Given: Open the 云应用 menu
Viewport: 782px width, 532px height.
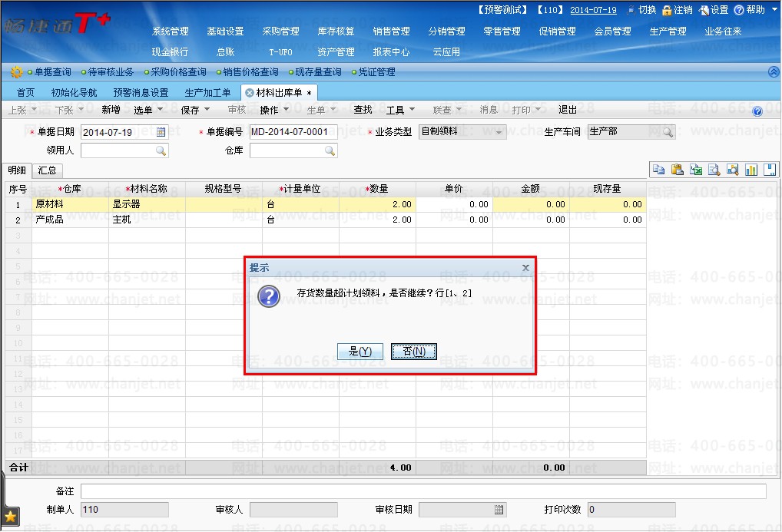Looking at the screenshot, I should pos(446,52).
